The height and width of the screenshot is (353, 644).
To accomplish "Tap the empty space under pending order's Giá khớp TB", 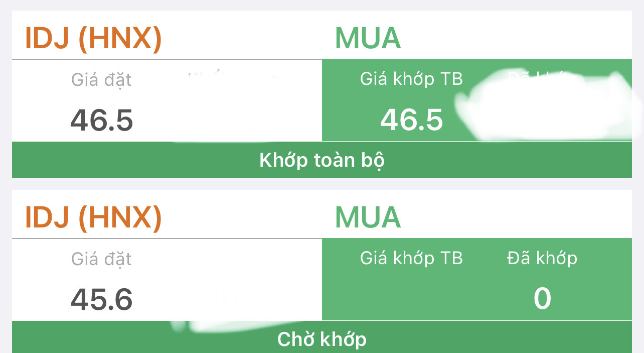I will (411, 299).
